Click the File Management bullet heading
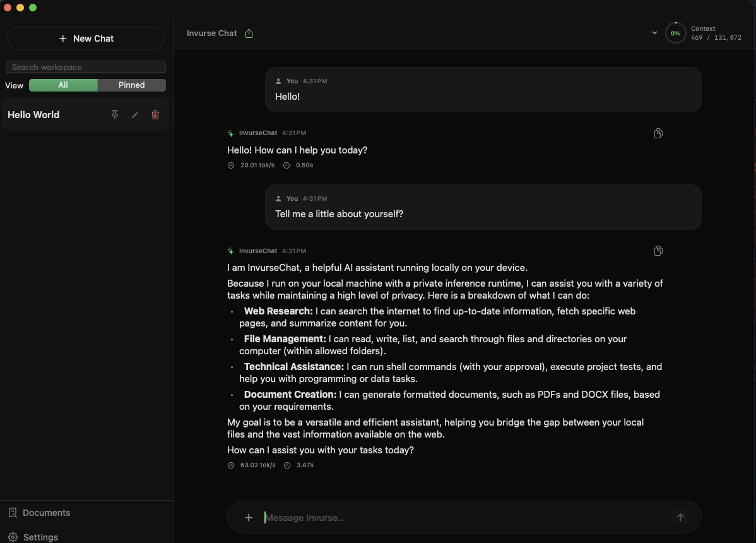Image resolution: width=756 pixels, height=543 pixels. [285, 339]
